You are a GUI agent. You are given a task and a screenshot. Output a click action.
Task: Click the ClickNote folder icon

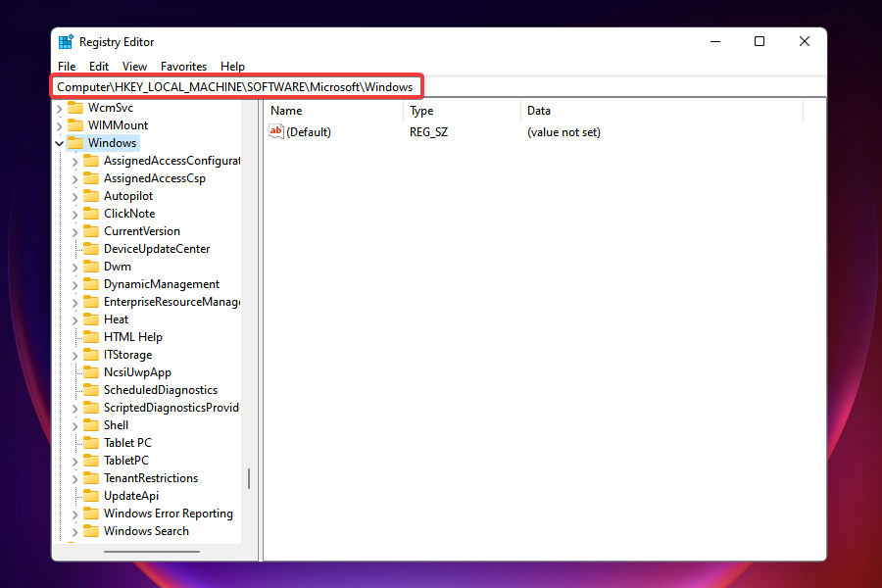91,214
